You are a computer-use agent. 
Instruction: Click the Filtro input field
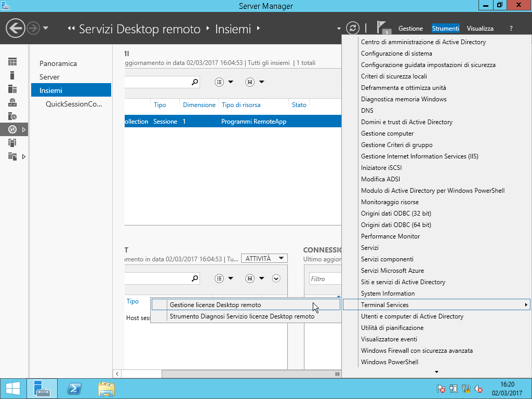[325, 279]
